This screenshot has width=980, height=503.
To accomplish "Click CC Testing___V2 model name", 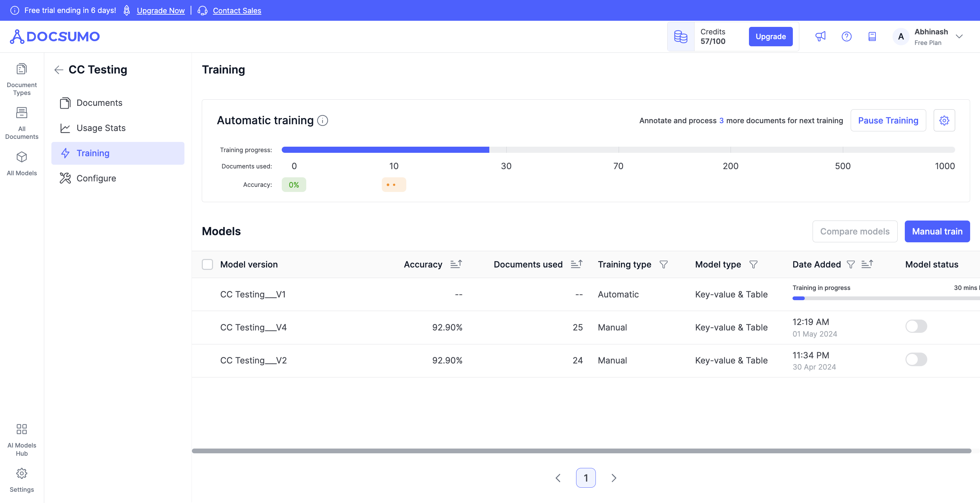I will pos(254,361).
